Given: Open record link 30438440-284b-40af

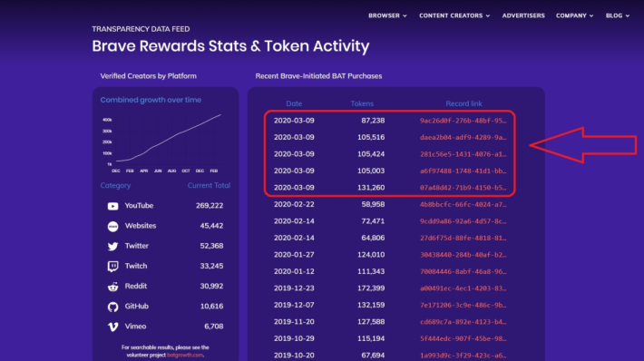Looking at the screenshot, I should point(463,255).
